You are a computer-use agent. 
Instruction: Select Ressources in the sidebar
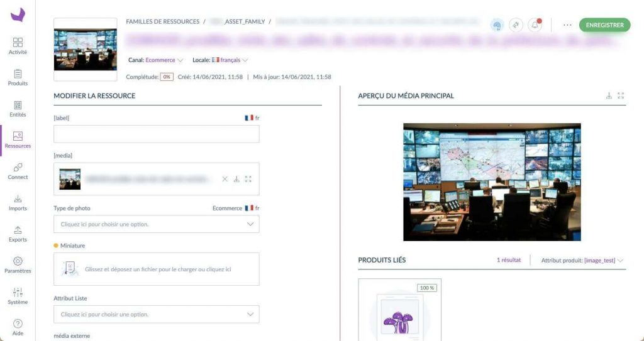(18, 140)
